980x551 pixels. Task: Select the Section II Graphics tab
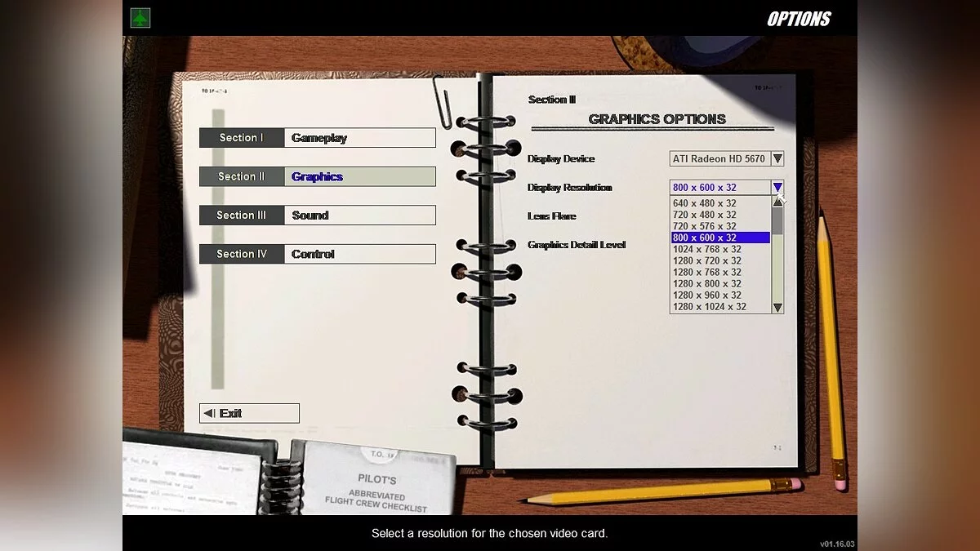(318, 176)
